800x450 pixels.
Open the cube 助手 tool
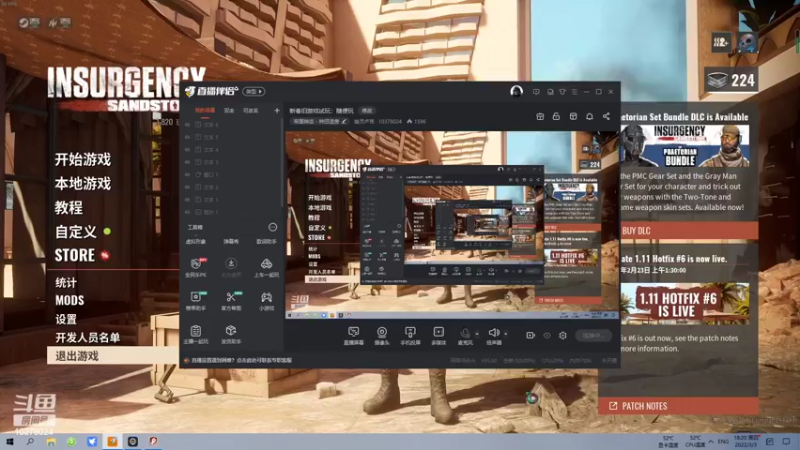[x=231, y=335]
